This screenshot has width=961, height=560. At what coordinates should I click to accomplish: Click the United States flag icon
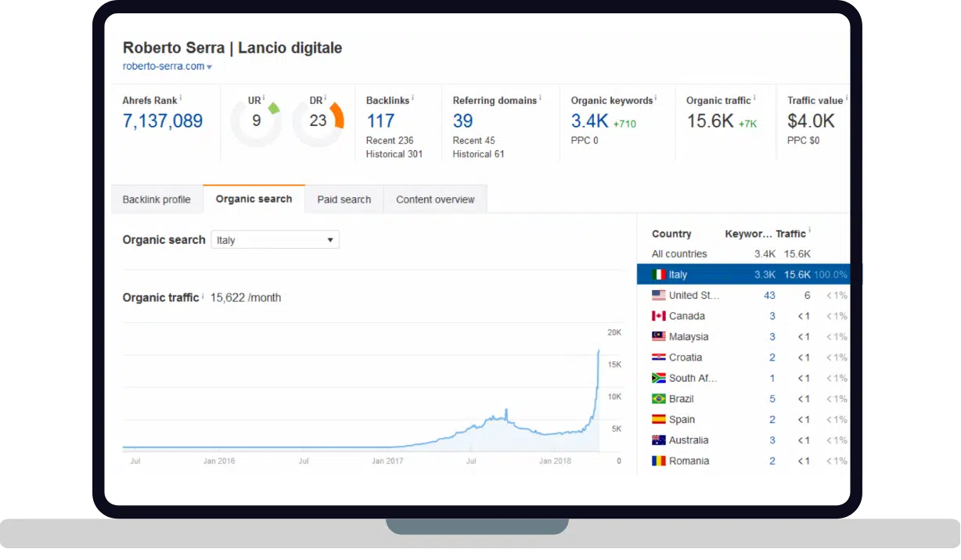coord(659,296)
